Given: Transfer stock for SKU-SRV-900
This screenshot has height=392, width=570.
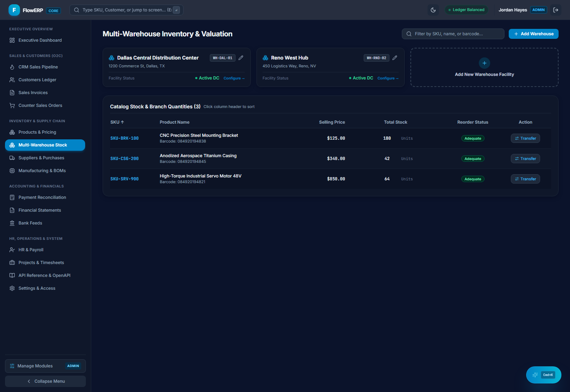Looking at the screenshot, I should pyautogui.click(x=525, y=179).
